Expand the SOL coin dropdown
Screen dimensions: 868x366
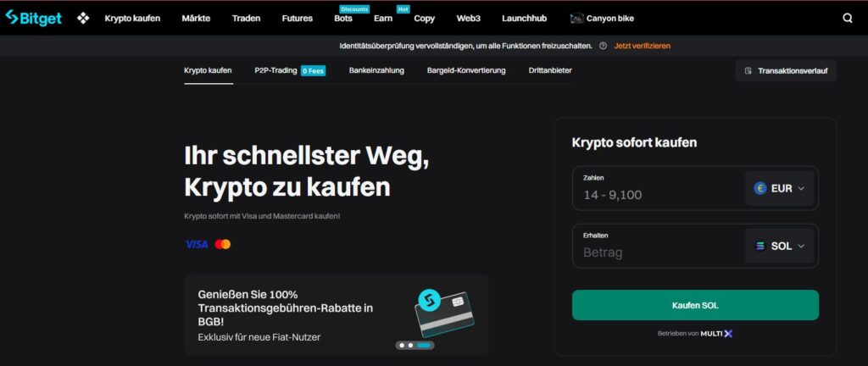pos(779,246)
